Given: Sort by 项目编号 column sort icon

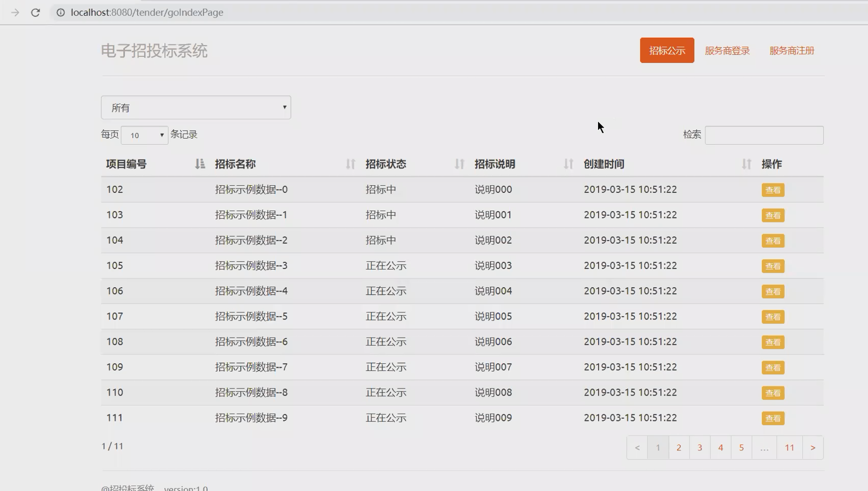Looking at the screenshot, I should 200,164.
